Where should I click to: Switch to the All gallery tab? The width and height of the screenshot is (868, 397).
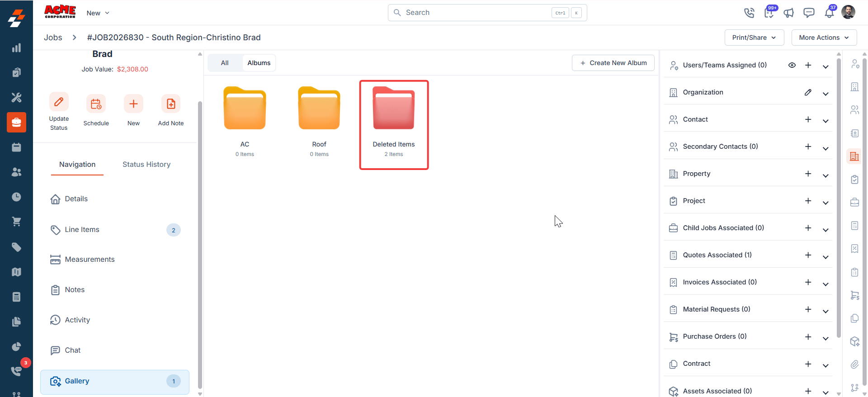tap(225, 63)
